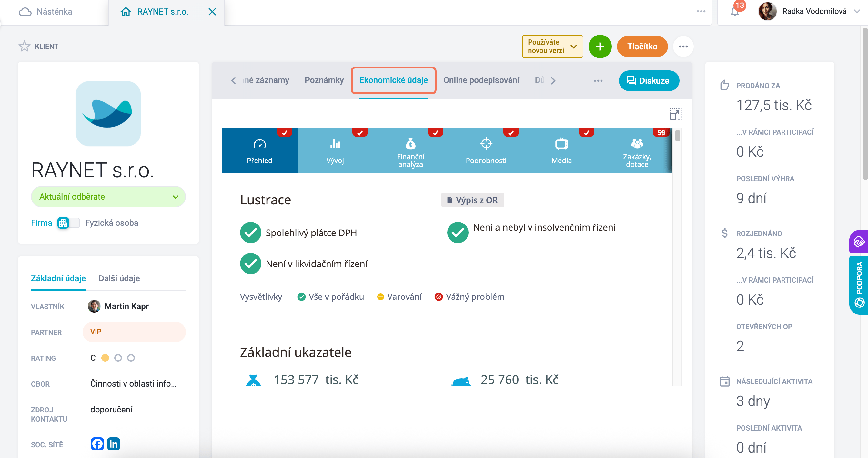
Task: Select the Přehled gauge tile
Action: pos(259,151)
